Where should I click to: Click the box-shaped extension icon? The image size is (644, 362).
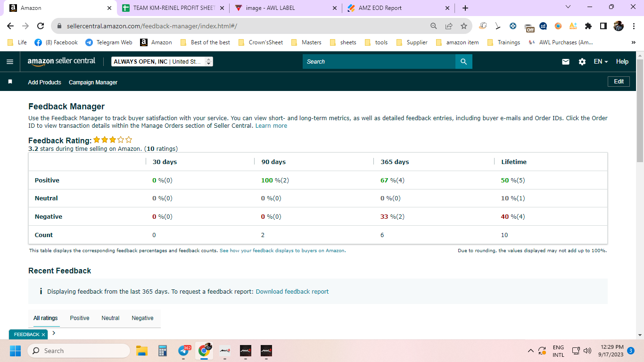coord(482,26)
